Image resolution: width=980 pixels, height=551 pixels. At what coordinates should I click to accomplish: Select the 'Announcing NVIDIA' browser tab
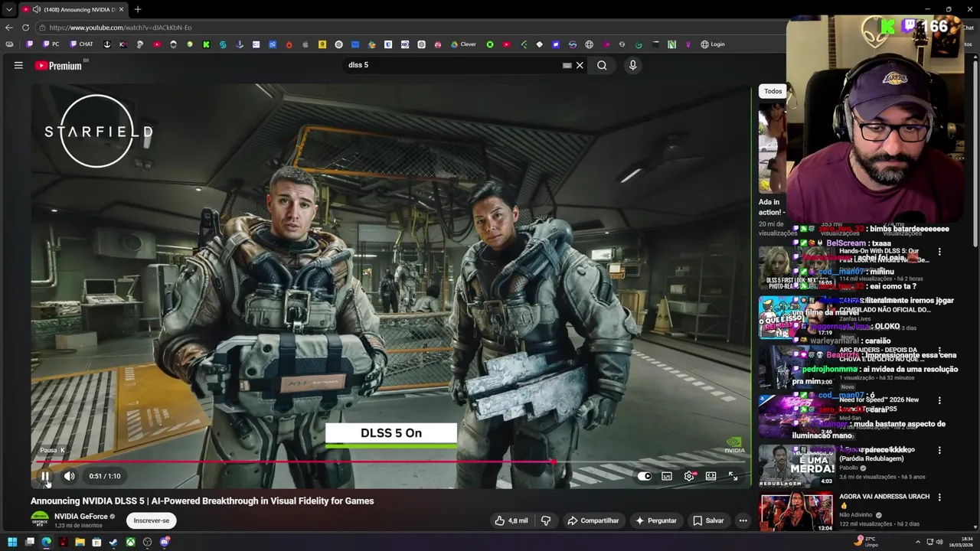pyautogui.click(x=73, y=9)
